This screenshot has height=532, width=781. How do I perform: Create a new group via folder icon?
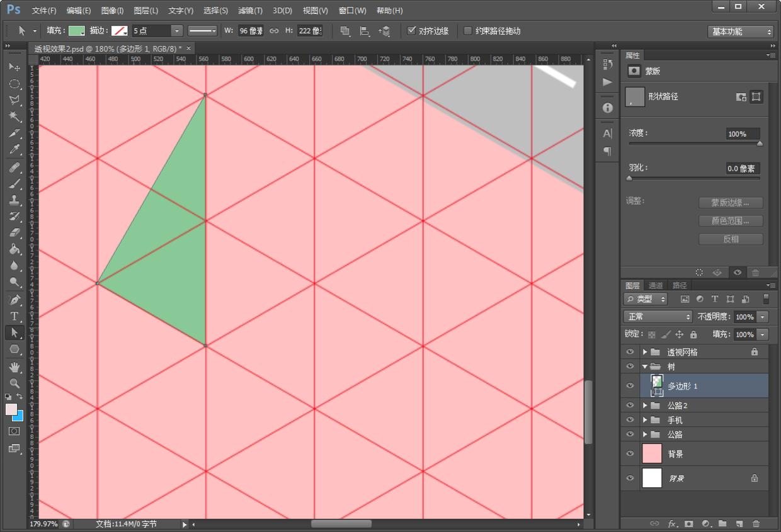pos(722,523)
